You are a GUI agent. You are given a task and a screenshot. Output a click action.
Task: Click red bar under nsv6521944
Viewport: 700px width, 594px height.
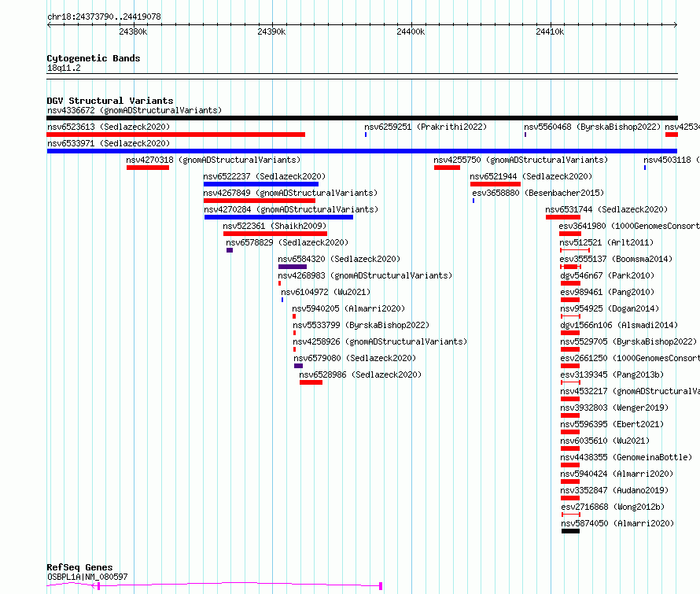[x=496, y=184]
